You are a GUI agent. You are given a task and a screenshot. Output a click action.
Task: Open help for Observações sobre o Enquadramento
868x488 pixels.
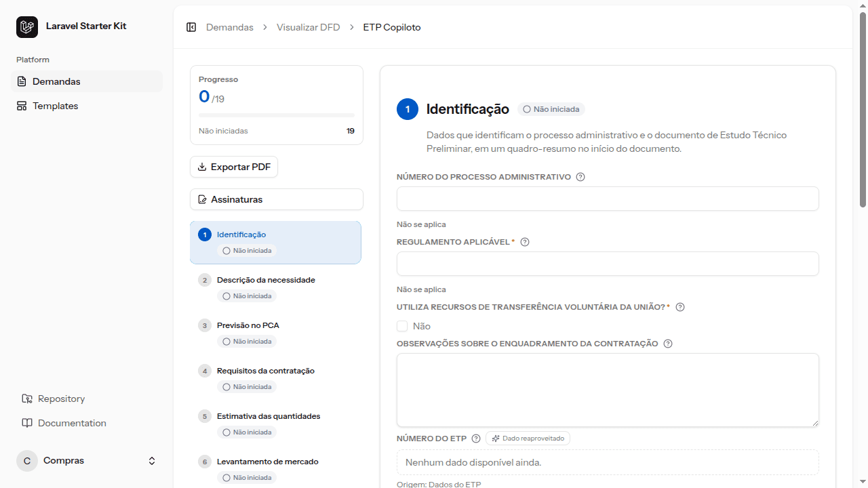tap(668, 344)
